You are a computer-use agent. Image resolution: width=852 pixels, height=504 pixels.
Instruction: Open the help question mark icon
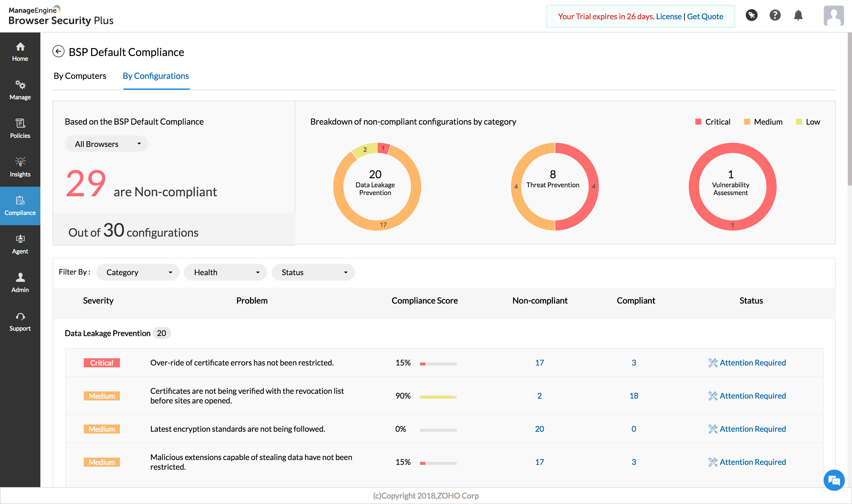775,16
